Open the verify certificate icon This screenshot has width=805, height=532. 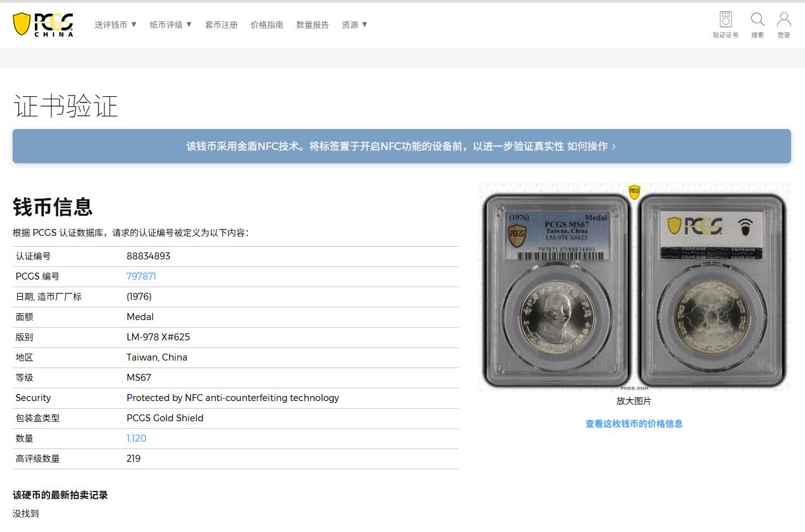click(725, 25)
